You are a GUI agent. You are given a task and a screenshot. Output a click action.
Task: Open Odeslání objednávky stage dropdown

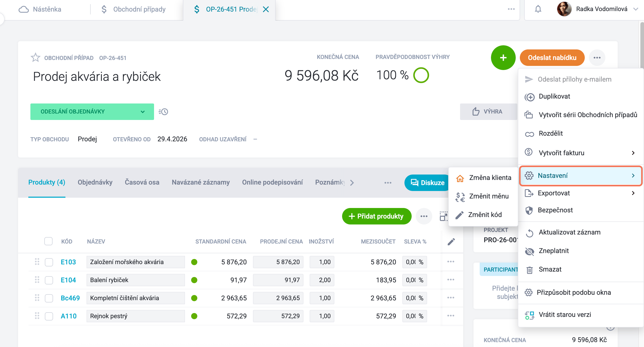pos(92,111)
